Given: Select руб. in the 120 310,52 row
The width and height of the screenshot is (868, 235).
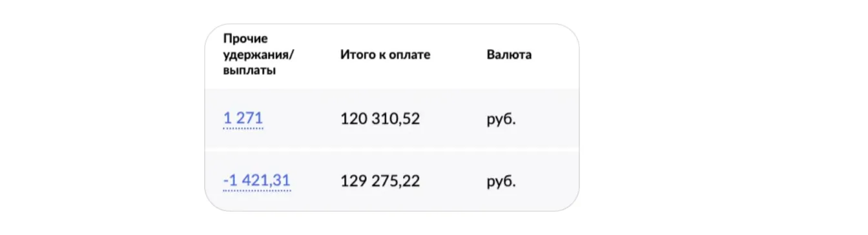Looking at the screenshot, I should tap(501, 120).
